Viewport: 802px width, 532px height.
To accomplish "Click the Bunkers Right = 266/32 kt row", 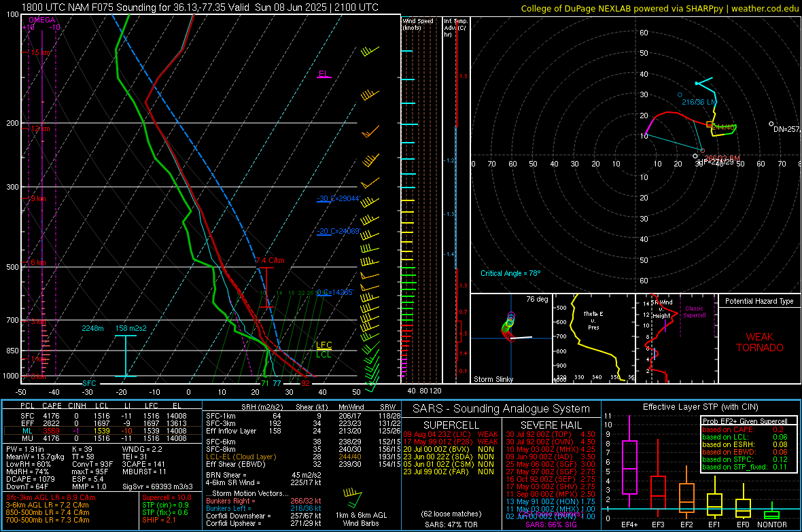I will (x=264, y=501).
